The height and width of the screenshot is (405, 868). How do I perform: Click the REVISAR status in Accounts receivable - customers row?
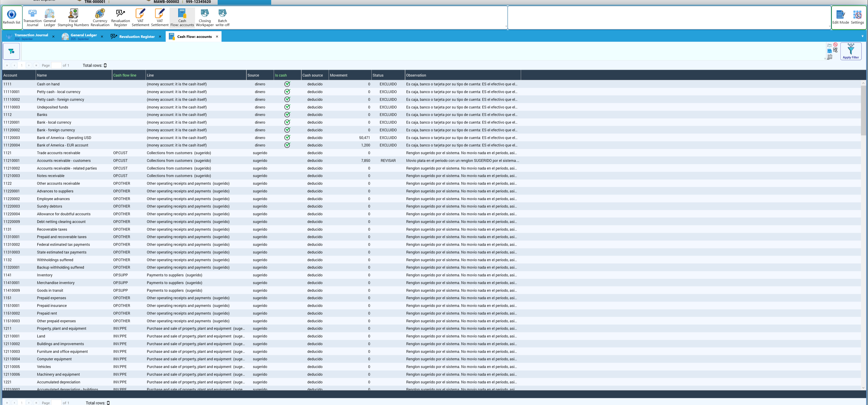388,160
